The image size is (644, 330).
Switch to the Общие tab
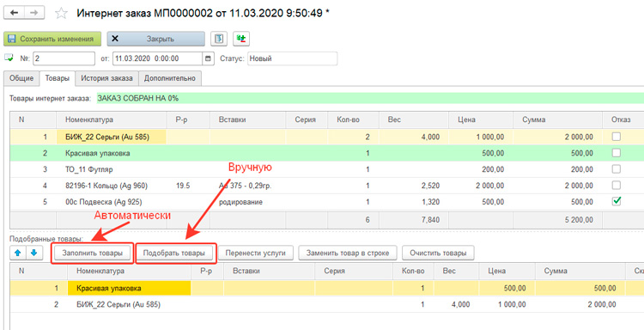coord(21,78)
